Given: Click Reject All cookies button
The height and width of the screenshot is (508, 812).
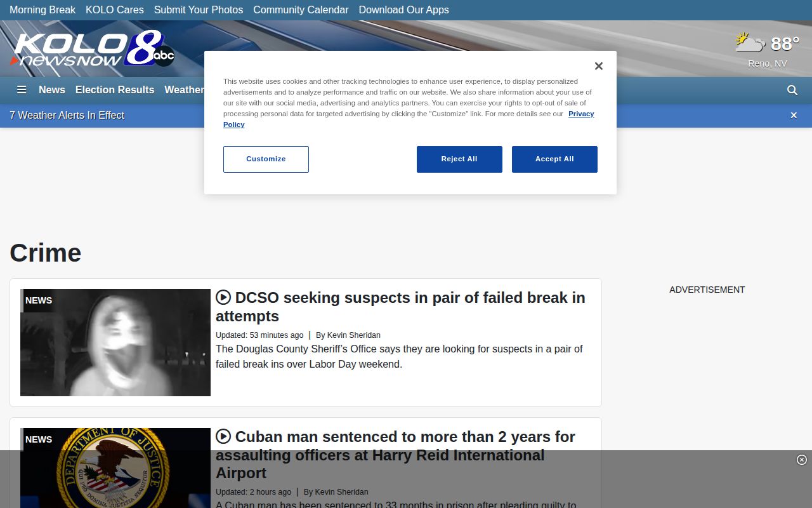Looking at the screenshot, I should 459,159.
